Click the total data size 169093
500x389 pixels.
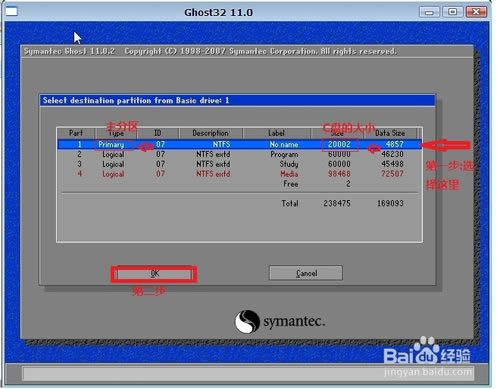390,203
